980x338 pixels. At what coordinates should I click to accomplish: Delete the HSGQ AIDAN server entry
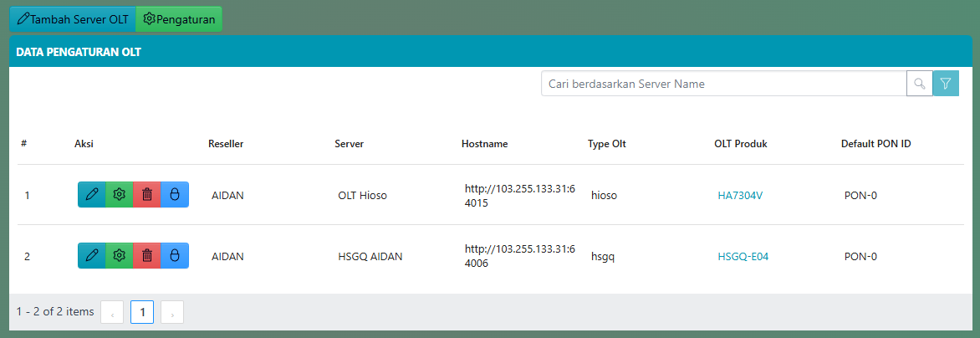pyautogui.click(x=147, y=256)
